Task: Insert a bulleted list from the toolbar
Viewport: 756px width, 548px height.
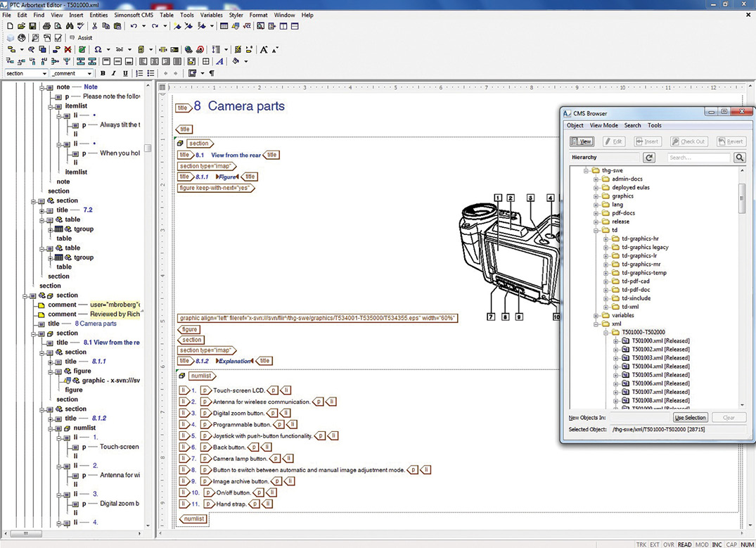Action: tap(151, 73)
